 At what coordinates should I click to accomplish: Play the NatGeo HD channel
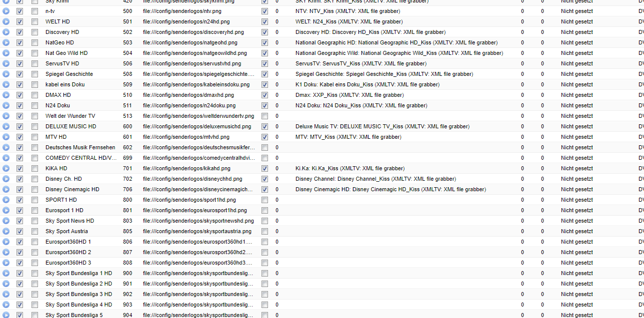click(x=6, y=42)
